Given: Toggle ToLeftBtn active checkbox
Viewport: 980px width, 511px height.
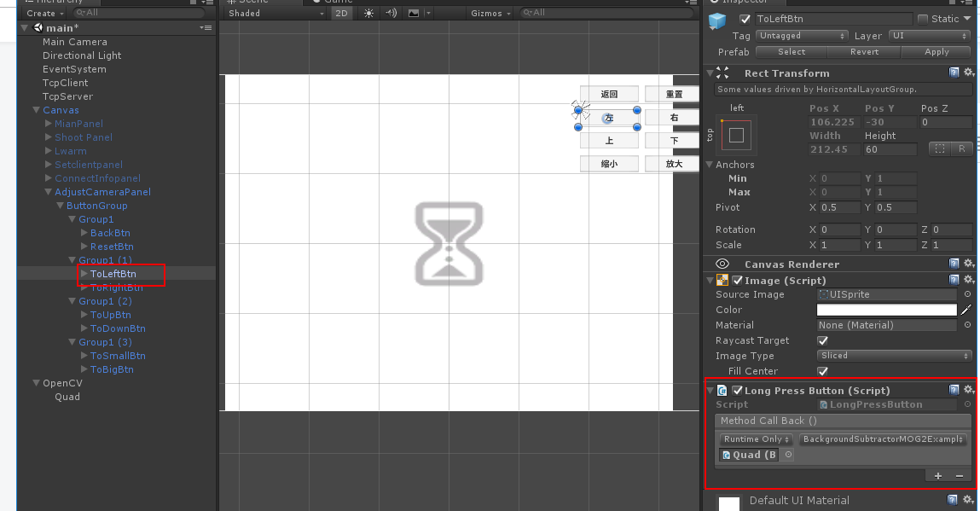Looking at the screenshot, I should [x=745, y=20].
